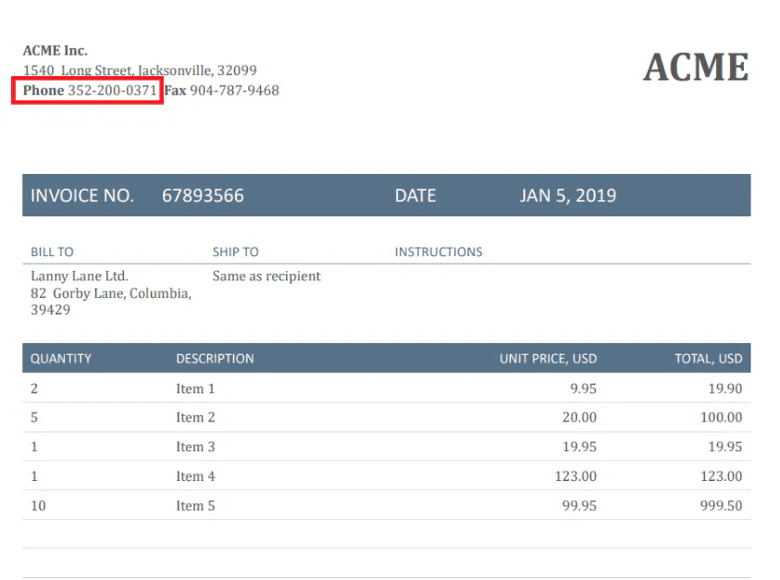Viewport: 780px width, 580px height.
Task: Click the Item 4 total of 123.00
Action: tap(720, 477)
